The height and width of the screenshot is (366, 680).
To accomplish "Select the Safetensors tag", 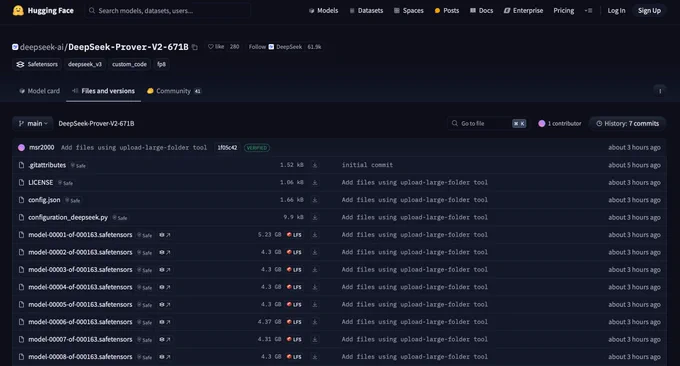I will [x=37, y=64].
